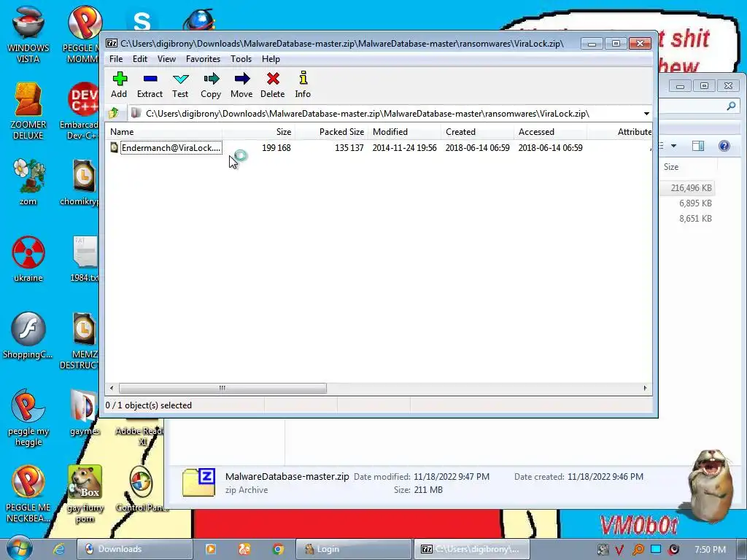Click the packed size 135 137

[349, 147]
